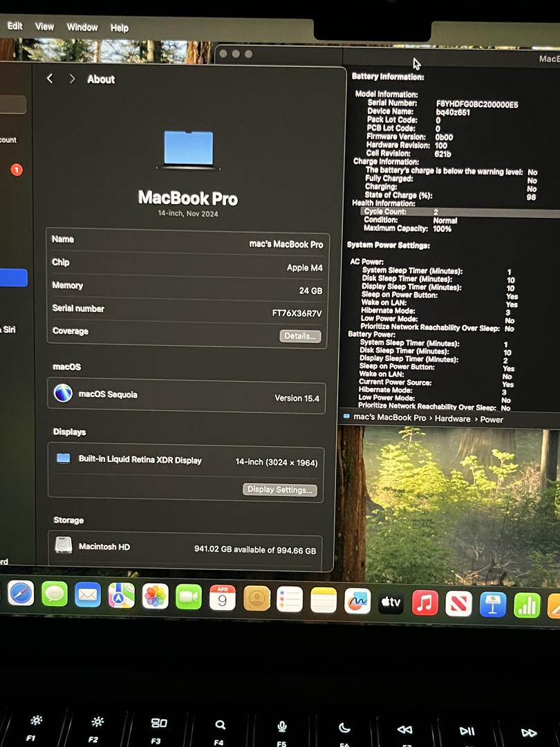Open Reminders from the Dock

290,599
